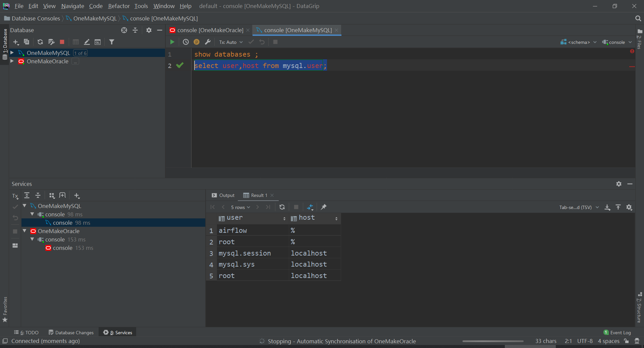Image resolution: width=644 pixels, height=348 pixels.
Task: Click the 4 spaces indent setting
Action: point(608,341)
